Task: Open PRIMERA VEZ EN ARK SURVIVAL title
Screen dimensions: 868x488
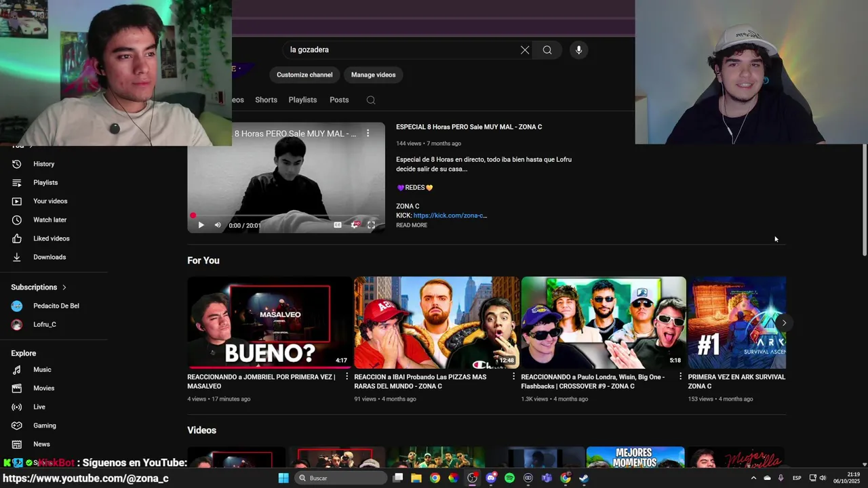Action: click(736, 382)
